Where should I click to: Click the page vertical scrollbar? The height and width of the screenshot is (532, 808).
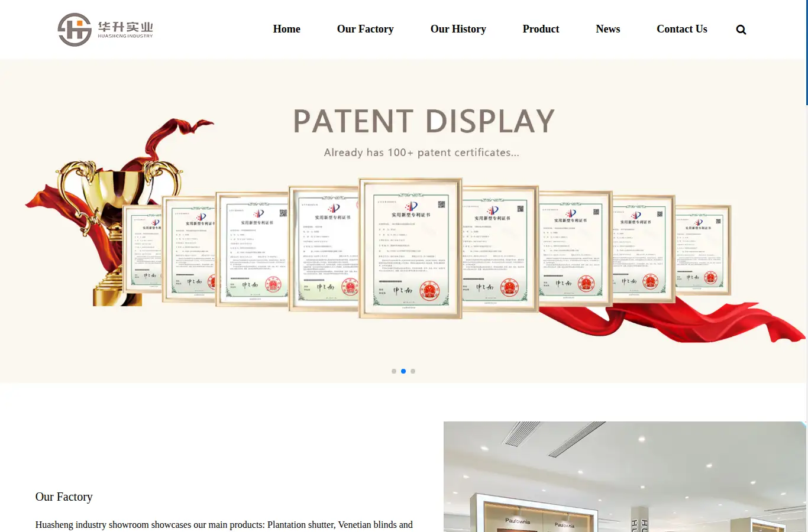coord(807,53)
